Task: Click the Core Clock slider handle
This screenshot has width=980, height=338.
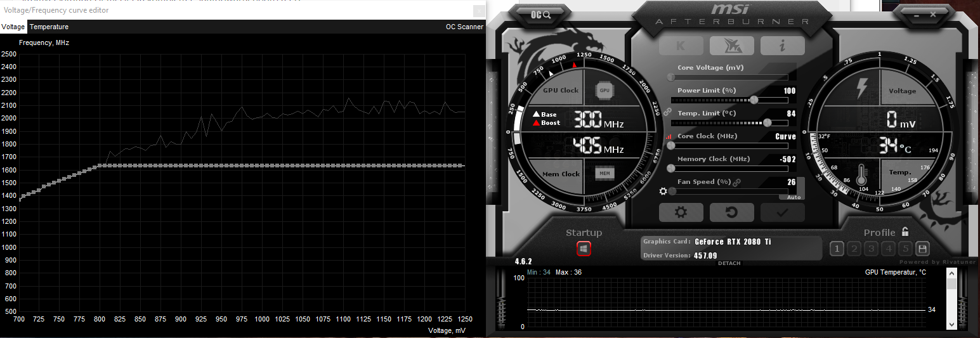Action: (670, 145)
